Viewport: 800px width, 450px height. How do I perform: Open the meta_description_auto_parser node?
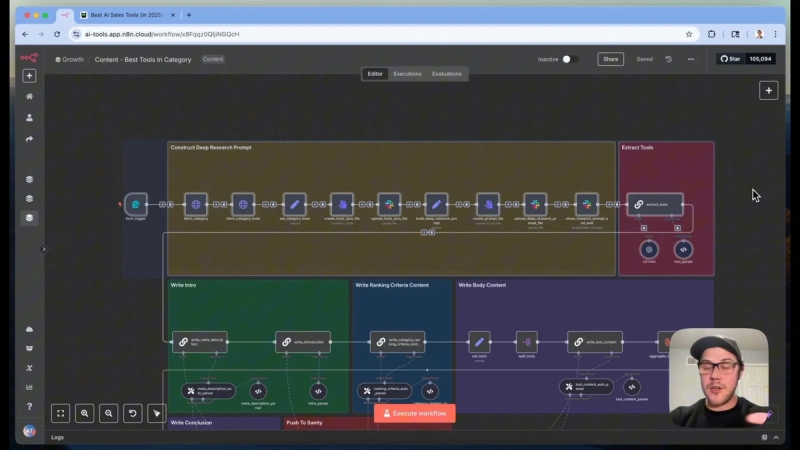click(x=208, y=391)
